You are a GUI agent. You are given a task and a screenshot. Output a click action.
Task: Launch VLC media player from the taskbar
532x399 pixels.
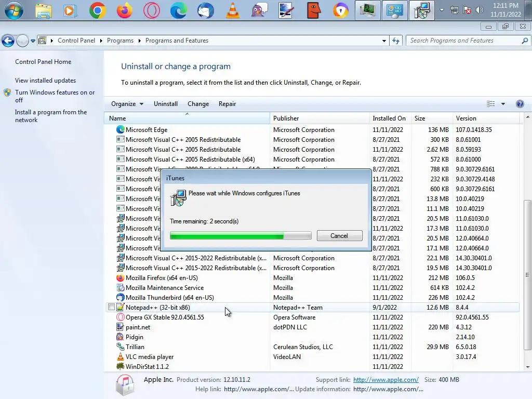click(x=233, y=10)
